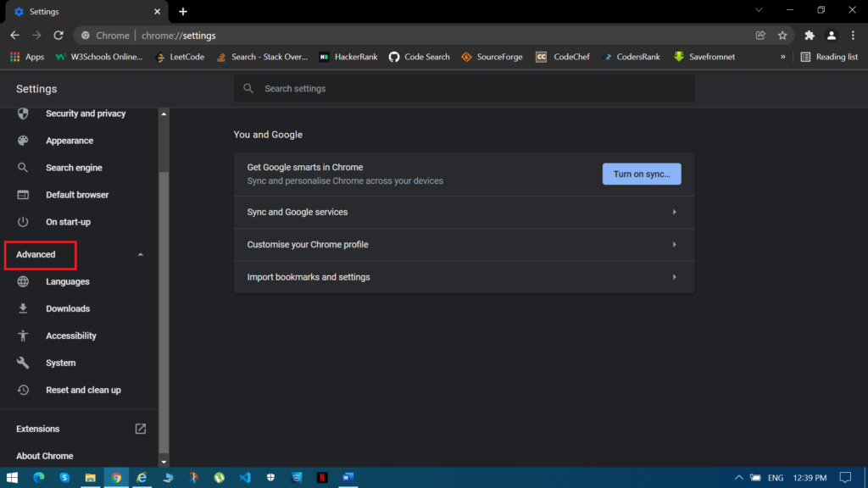Image resolution: width=868 pixels, height=488 pixels.
Task: Show hidden bookmarks with the overflow chevron
Action: coord(782,57)
